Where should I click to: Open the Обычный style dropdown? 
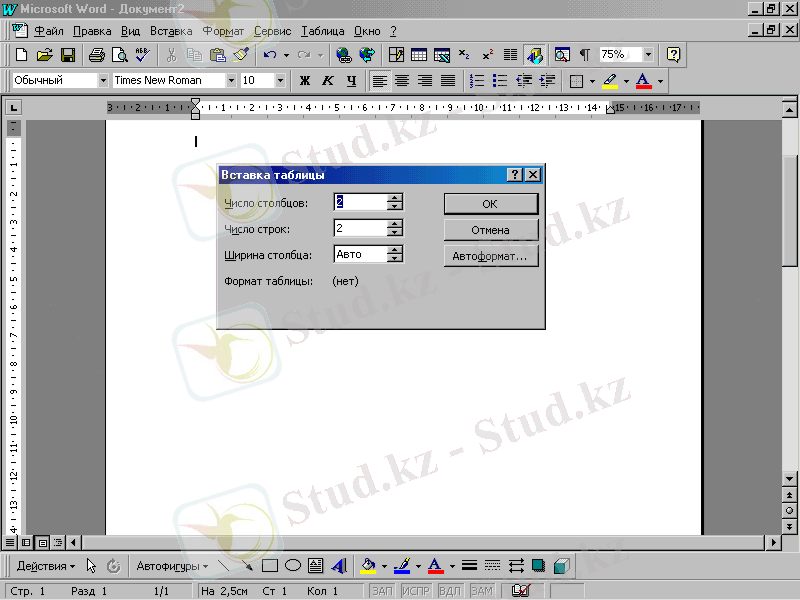click(x=103, y=80)
